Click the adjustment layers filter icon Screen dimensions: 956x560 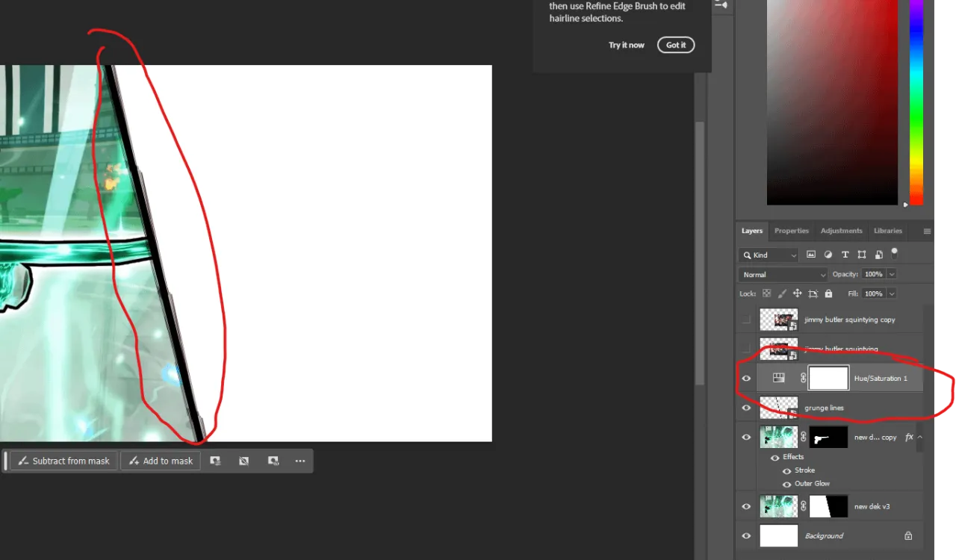click(828, 255)
